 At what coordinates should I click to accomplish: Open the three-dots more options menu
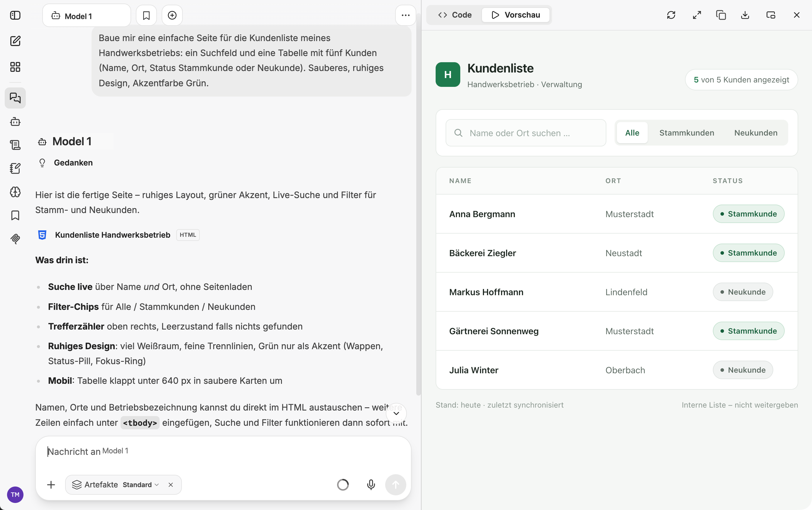coord(405,15)
